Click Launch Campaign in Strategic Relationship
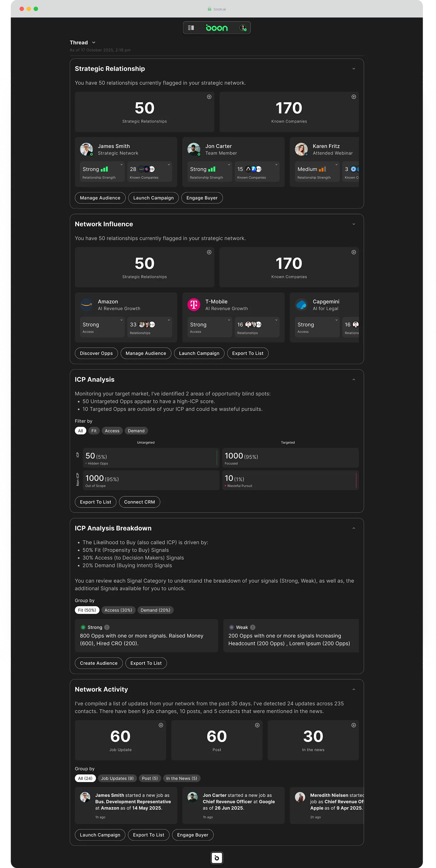The image size is (436, 868). pyautogui.click(x=153, y=198)
